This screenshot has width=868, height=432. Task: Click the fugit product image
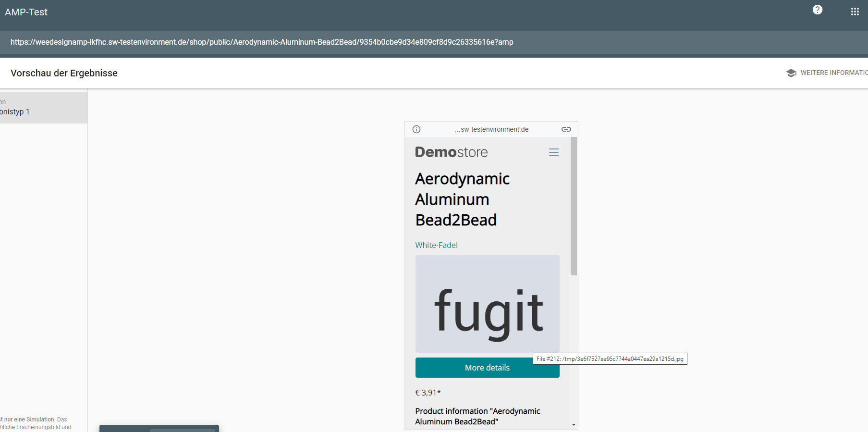coord(487,304)
